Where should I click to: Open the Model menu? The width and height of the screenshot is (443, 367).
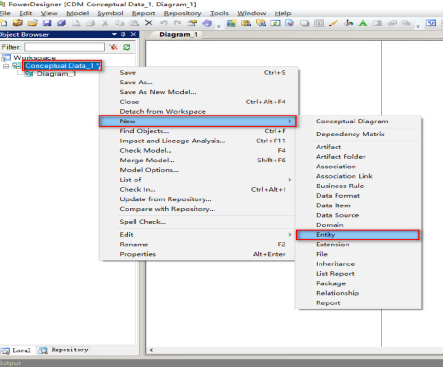pos(78,13)
